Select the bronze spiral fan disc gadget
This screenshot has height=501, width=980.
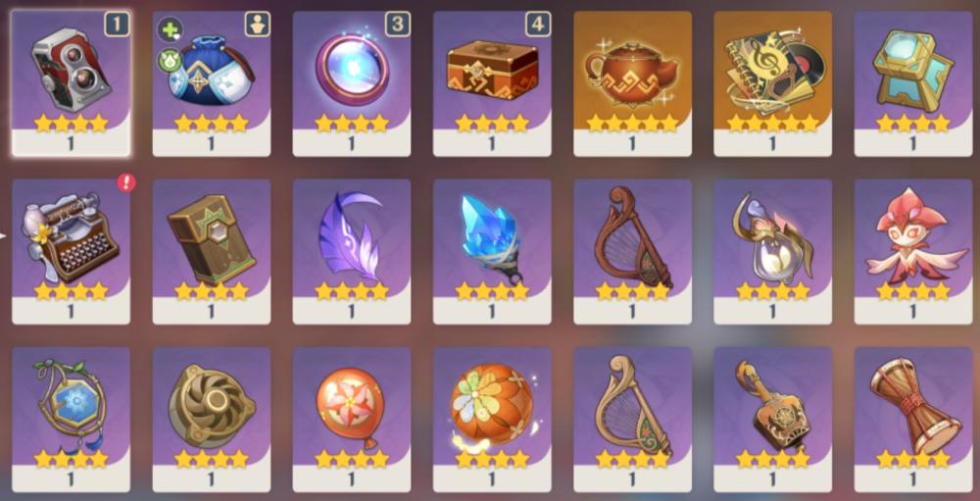[212, 420]
